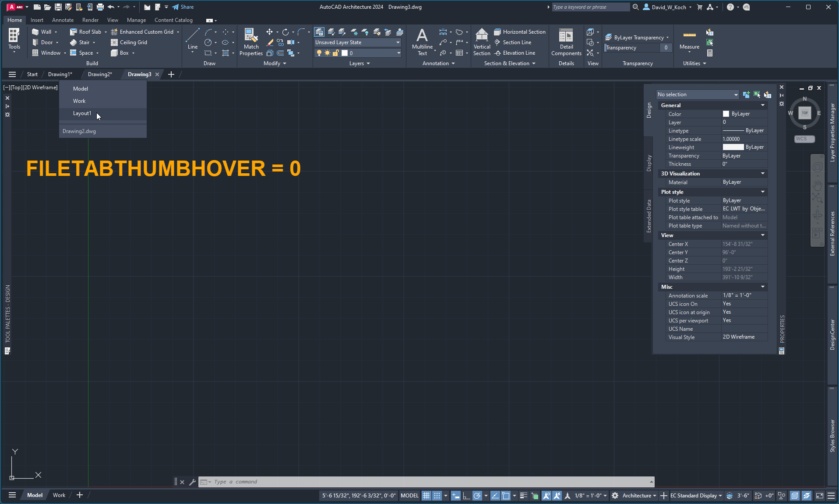Collapse the General section in Properties palette
The height and width of the screenshot is (504, 839).
[763, 105]
